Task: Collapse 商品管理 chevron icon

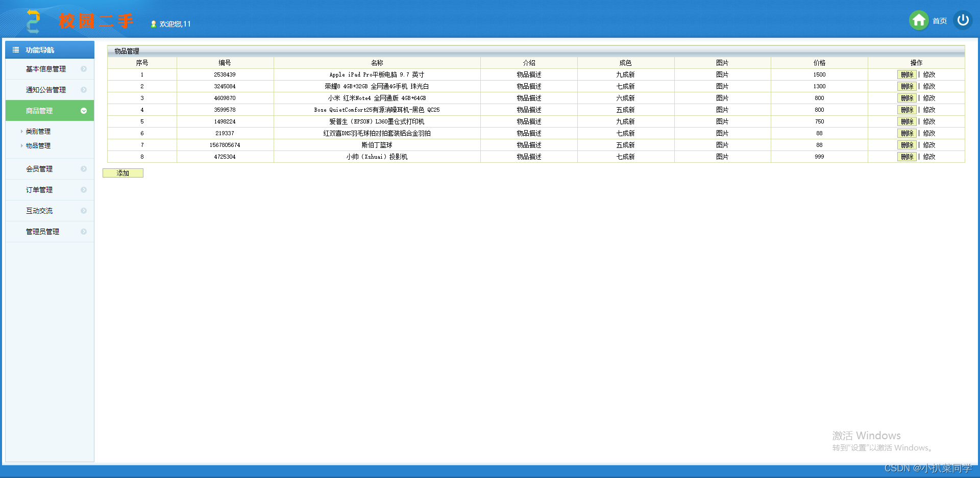Action: [x=84, y=111]
